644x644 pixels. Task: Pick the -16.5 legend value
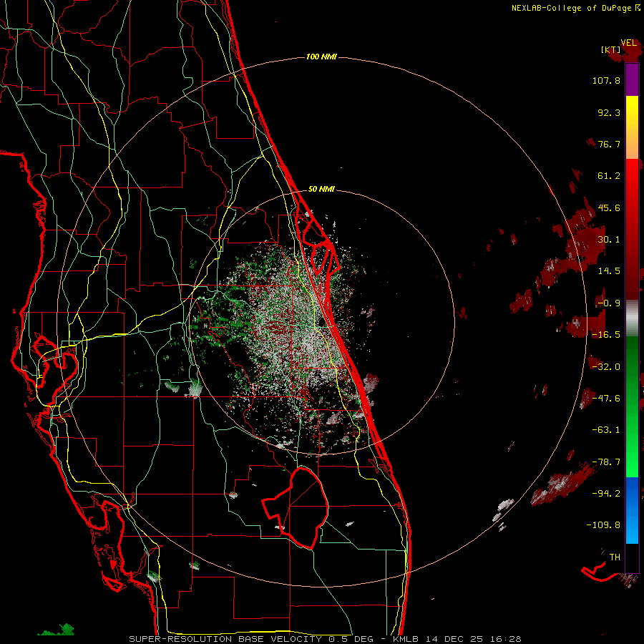point(606,335)
